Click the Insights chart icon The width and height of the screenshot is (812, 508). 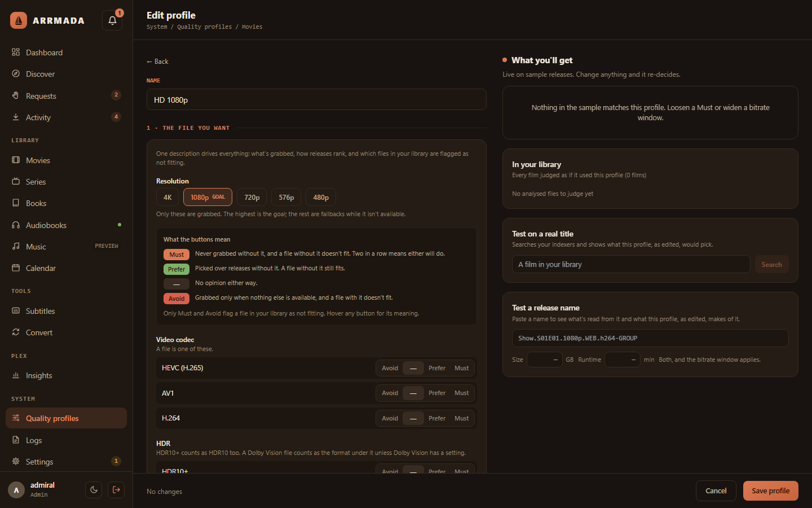(16, 375)
